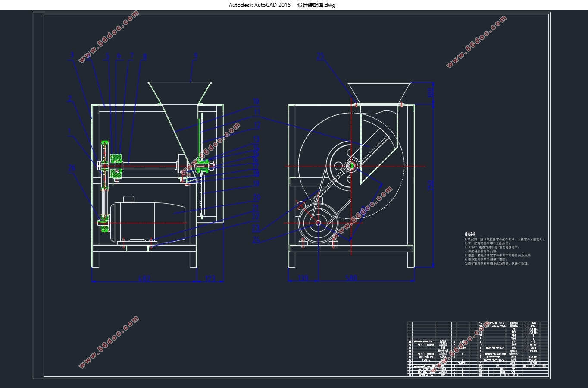Select the 580 dimension on side view
The image size is (588, 388).
pyautogui.click(x=351, y=279)
